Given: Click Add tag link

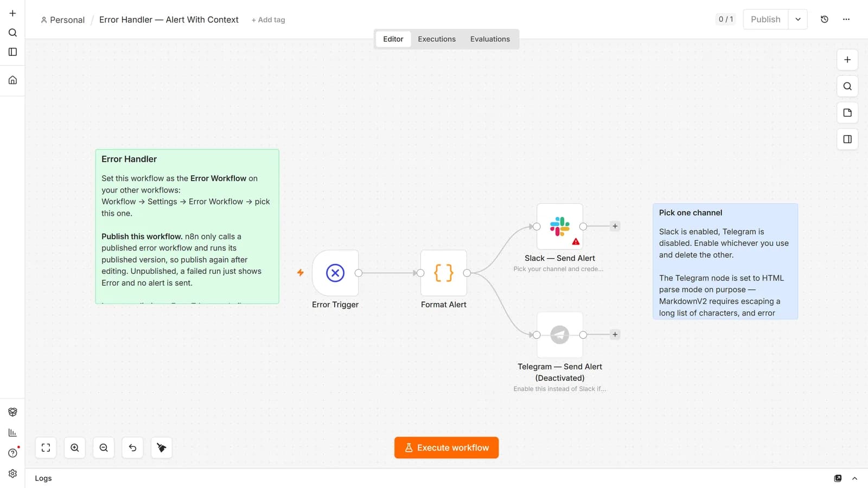Looking at the screenshot, I should click(268, 20).
